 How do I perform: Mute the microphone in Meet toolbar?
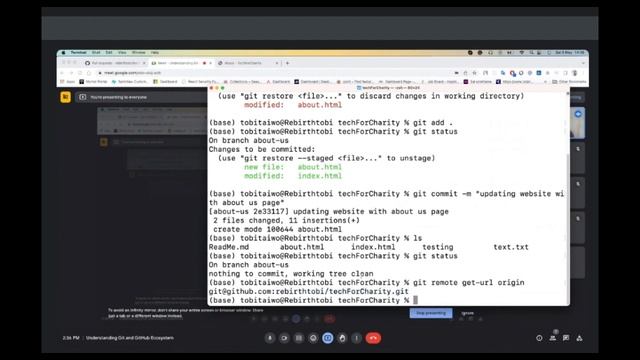coord(270,338)
